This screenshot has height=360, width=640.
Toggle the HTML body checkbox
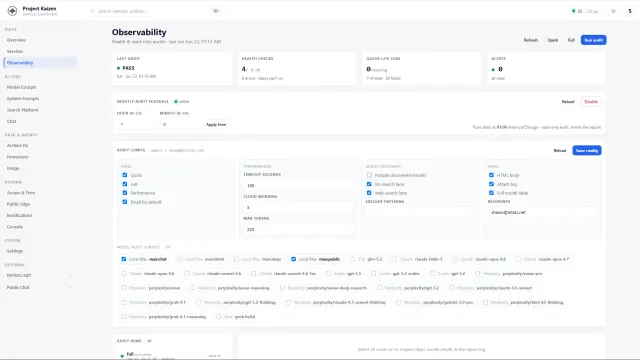[x=491, y=175]
